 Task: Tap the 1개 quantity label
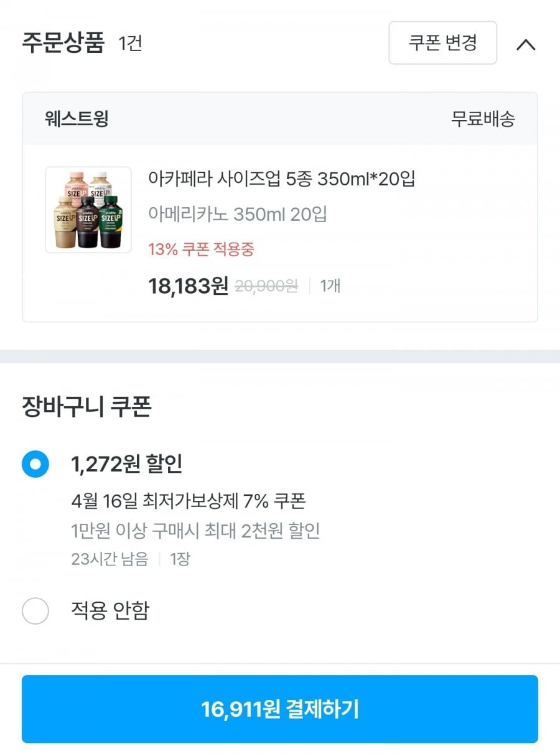point(330,286)
